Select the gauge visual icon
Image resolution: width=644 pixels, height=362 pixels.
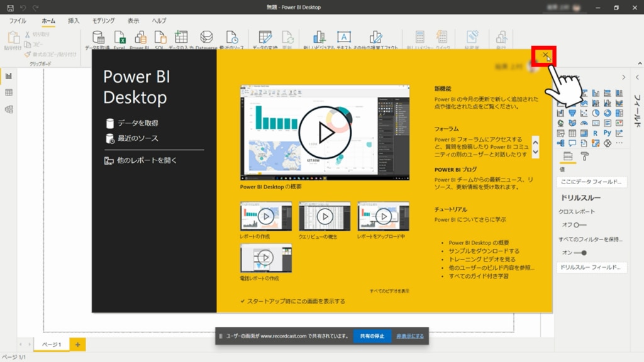coord(584,123)
